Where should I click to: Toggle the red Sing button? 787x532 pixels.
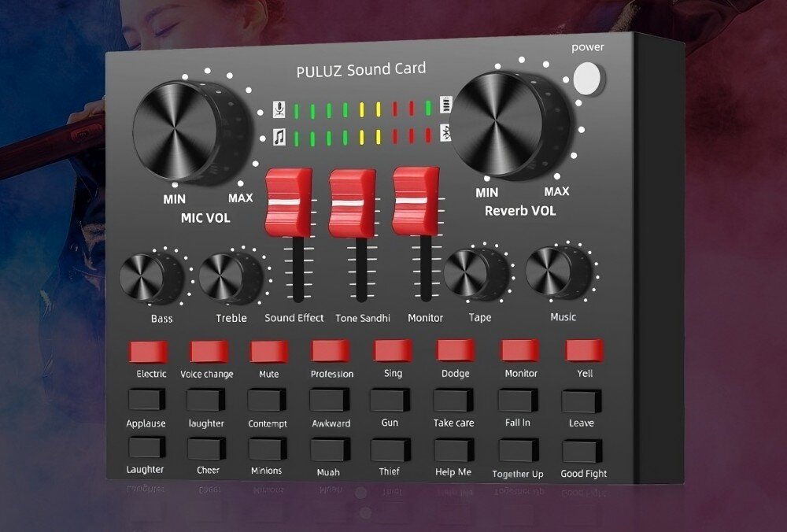393,350
